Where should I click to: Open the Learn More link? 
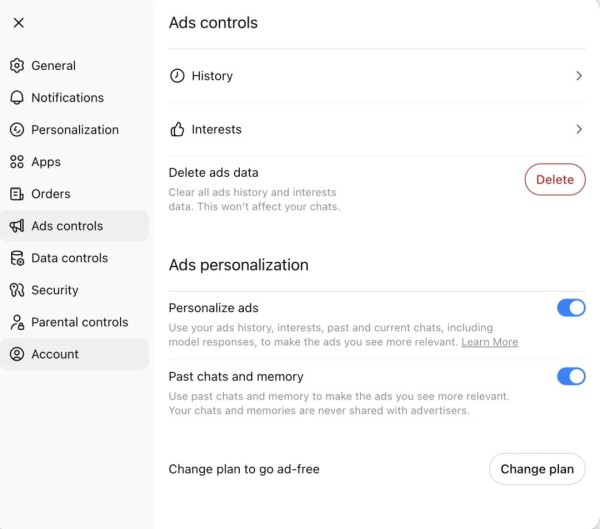[x=489, y=342]
